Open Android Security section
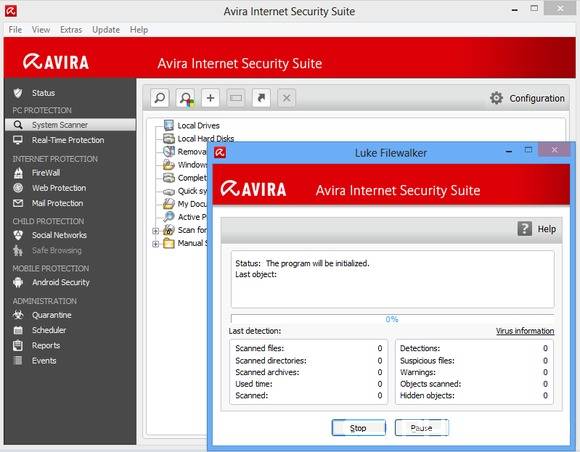Screen dimensions: 580x452 (x=61, y=282)
